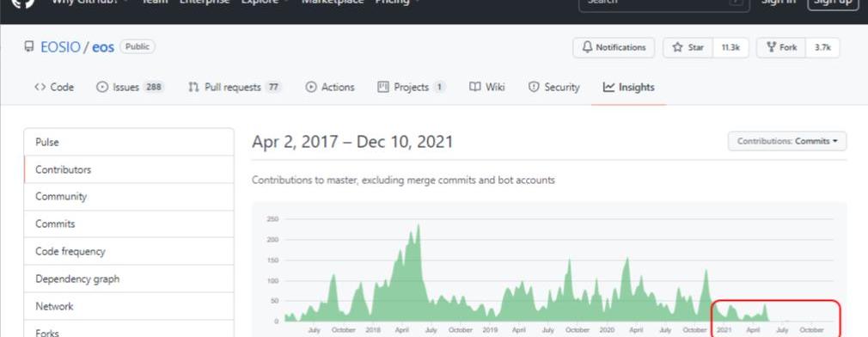Click the Actions play icon
The width and height of the screenshot is (868, 337).
pyautogui.click(x=311, y=87)
